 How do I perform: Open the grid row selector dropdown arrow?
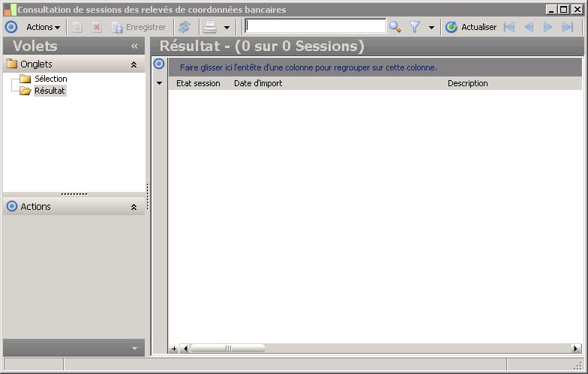[159, 83]
